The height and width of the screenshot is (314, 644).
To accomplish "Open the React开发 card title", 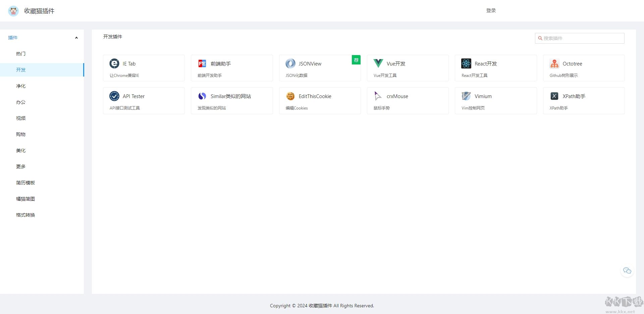I will coord(486,63).
